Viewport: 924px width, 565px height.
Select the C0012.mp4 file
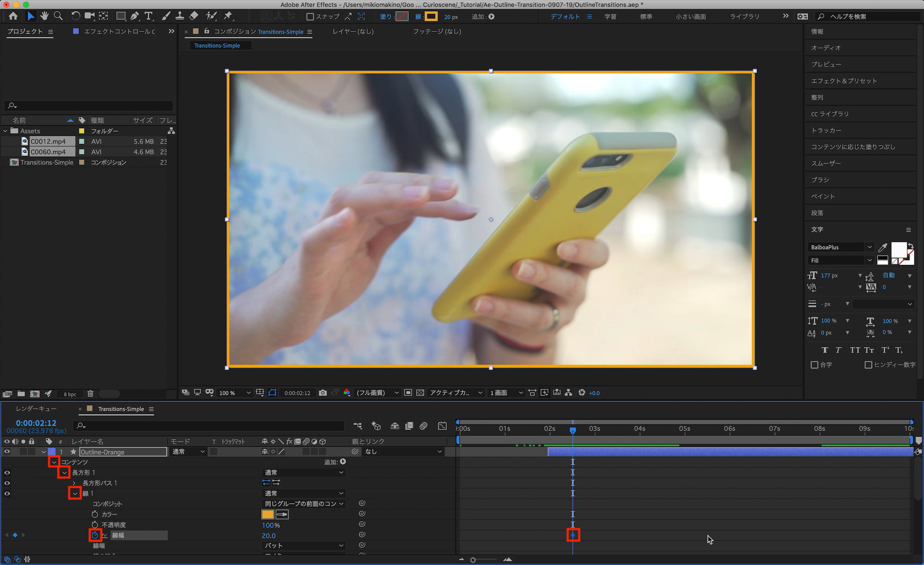coord(48,141)
